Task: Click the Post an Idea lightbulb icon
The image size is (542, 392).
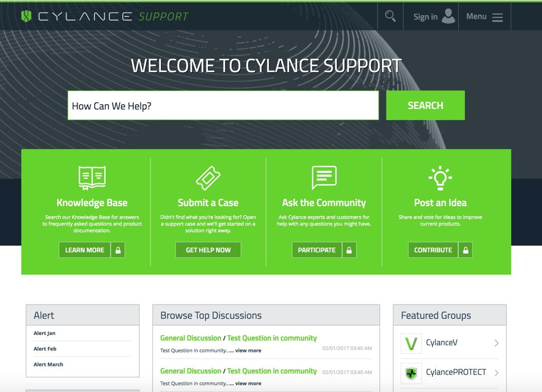Action: click(440, 177)
